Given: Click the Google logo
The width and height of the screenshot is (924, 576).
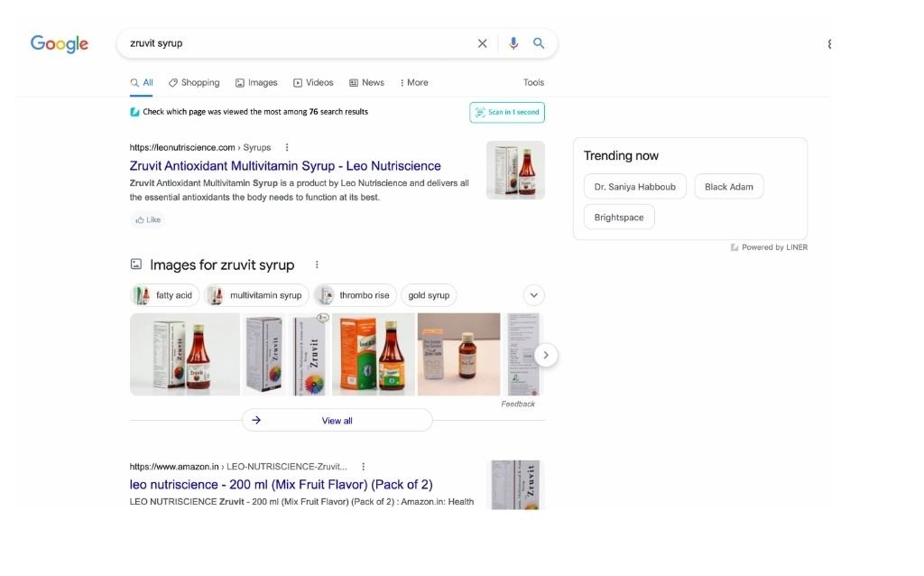Looking at the screenshot, I should (x=60, y=44).
